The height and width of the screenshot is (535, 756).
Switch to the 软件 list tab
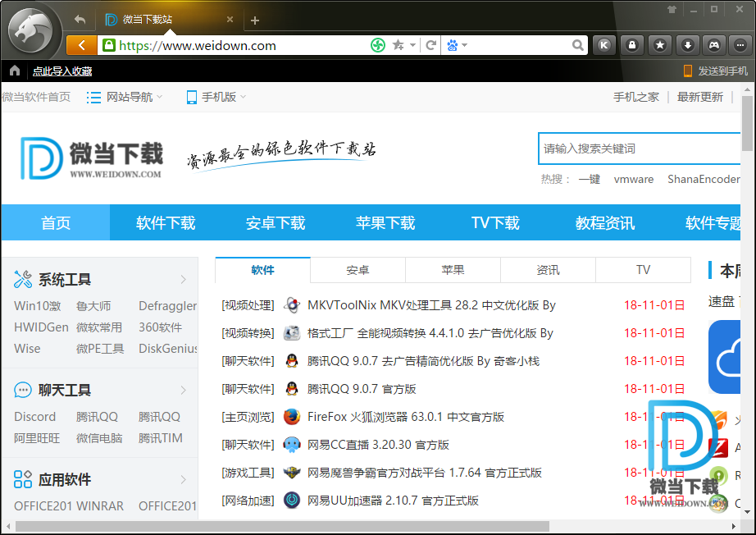point(262,270)
